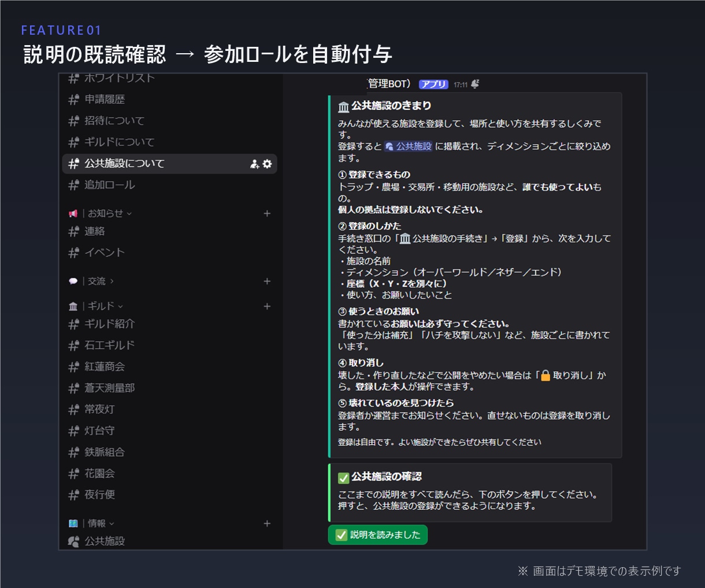Click the 説明を読みました button
Screen dimensions: 705x588
[378, 535]
